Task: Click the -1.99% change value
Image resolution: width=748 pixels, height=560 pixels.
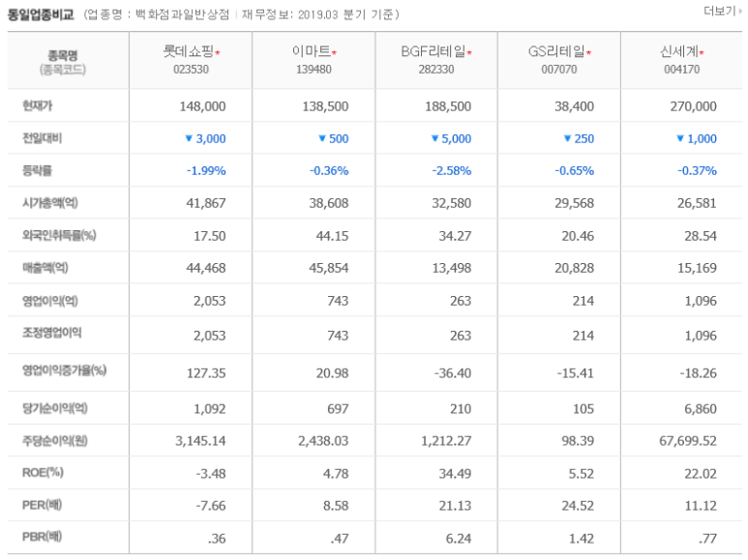Action: click(206, 171)
